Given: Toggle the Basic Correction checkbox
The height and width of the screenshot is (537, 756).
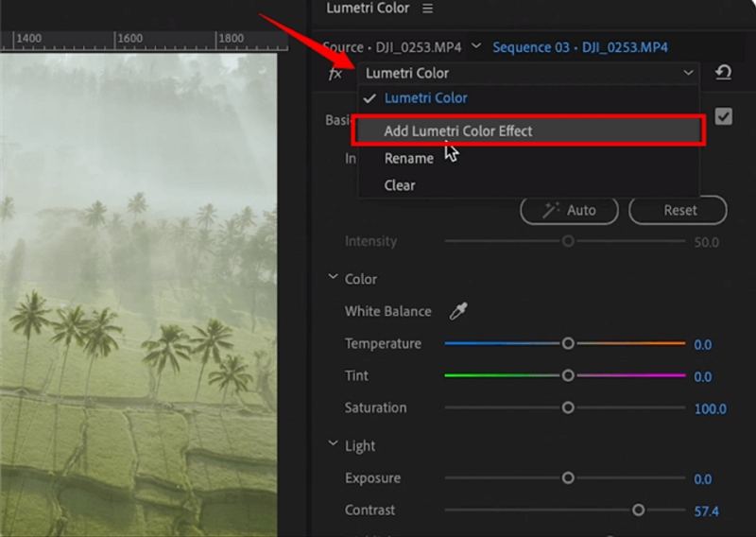Looking at the screenshot, I should (723, 116).
